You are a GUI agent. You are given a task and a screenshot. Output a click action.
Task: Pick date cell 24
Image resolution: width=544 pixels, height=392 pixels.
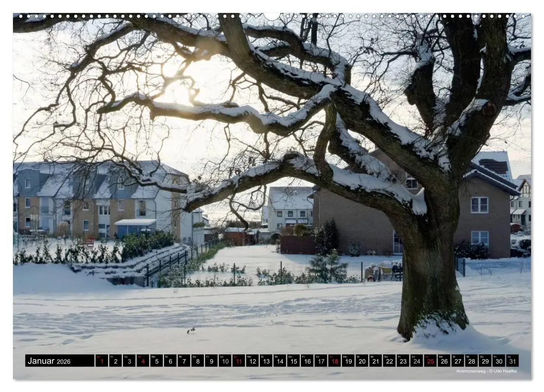click(x=417, y=361)
